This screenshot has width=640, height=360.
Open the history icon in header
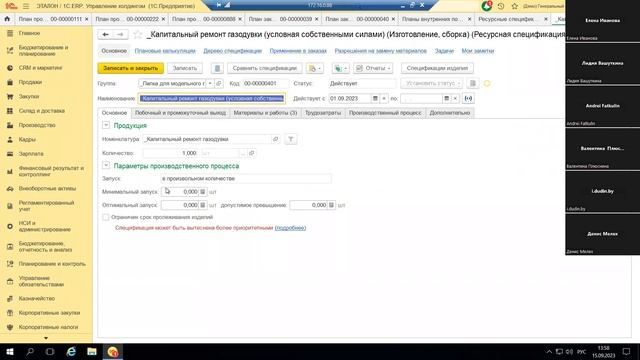(501, 6)
